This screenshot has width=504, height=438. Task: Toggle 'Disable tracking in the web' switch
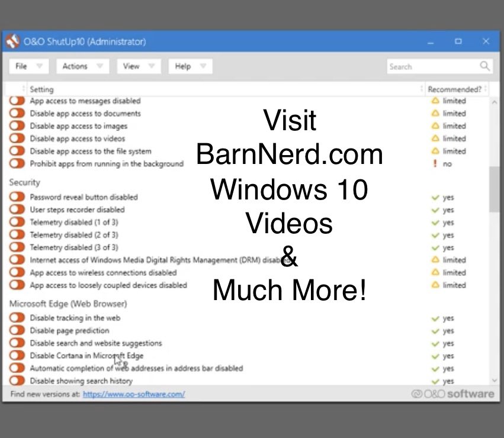click(x=17, y=317)
